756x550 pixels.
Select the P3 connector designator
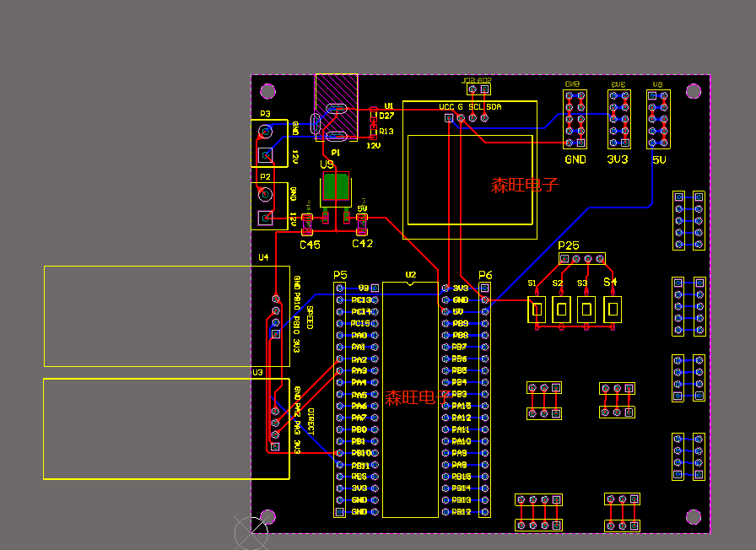click(x=265, y=114)
